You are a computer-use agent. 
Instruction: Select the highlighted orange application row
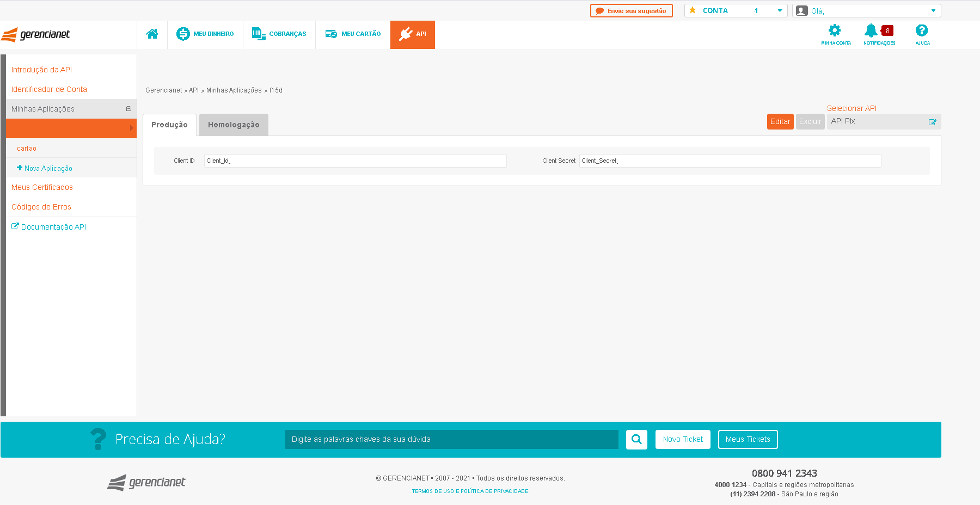pos(71,128)
